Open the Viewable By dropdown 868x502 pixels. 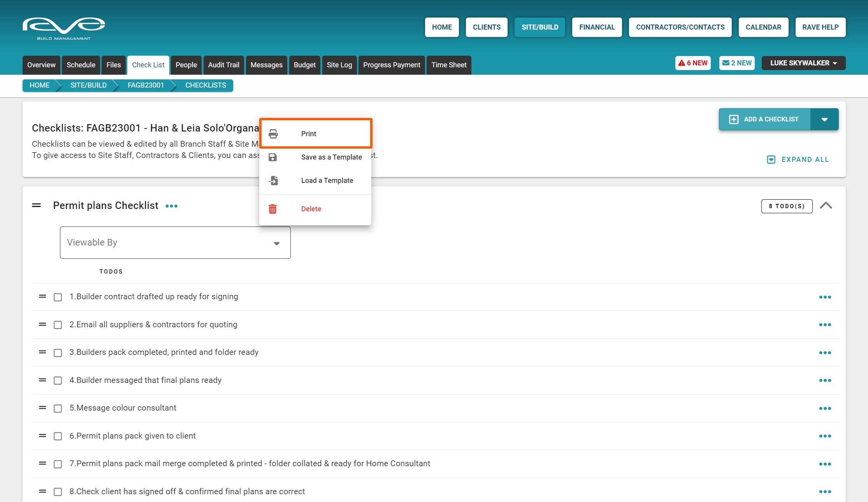[x=175, y=243]
